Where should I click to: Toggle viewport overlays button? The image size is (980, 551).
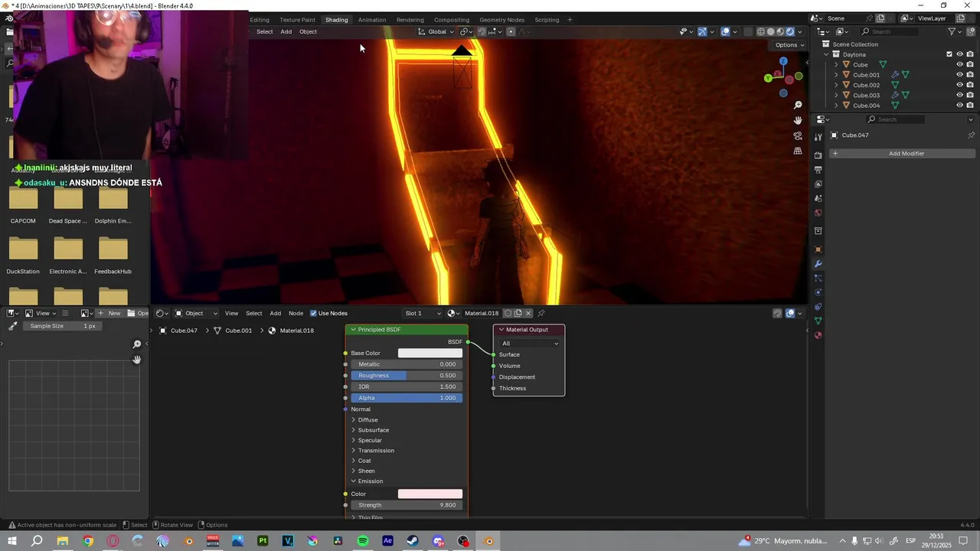725,31
